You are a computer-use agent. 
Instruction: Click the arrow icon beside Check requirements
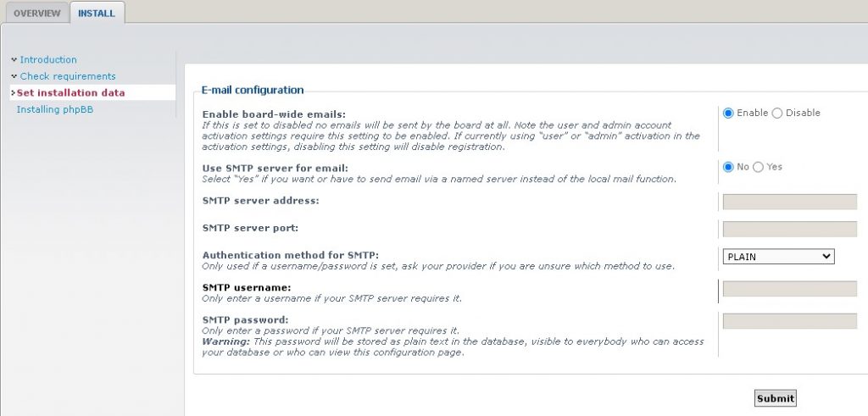coord(14,76)
